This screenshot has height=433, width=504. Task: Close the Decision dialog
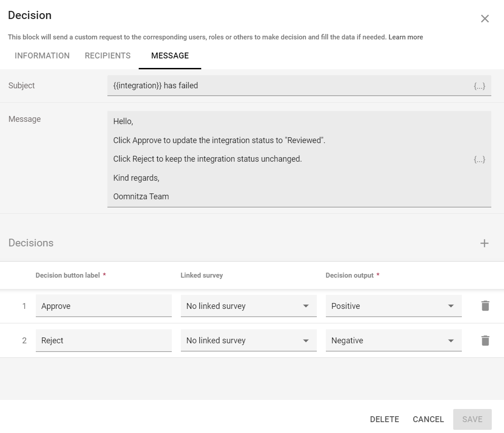tap(485, 19)
